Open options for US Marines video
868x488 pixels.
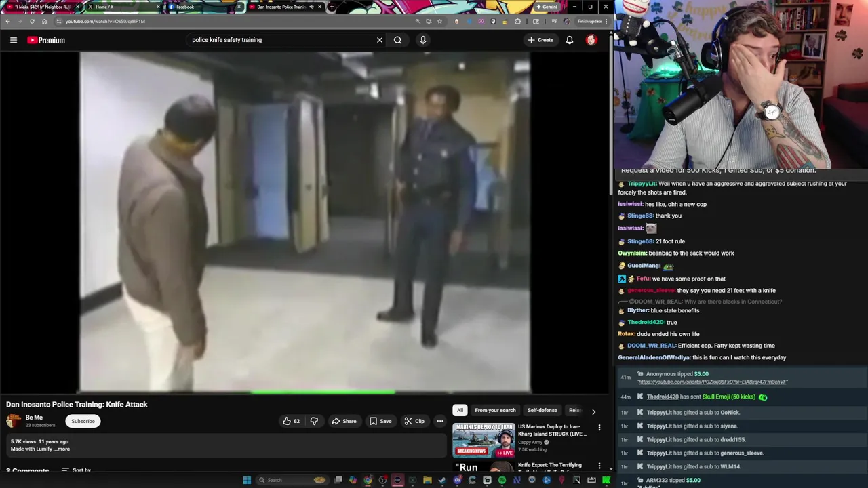[599, 428]
